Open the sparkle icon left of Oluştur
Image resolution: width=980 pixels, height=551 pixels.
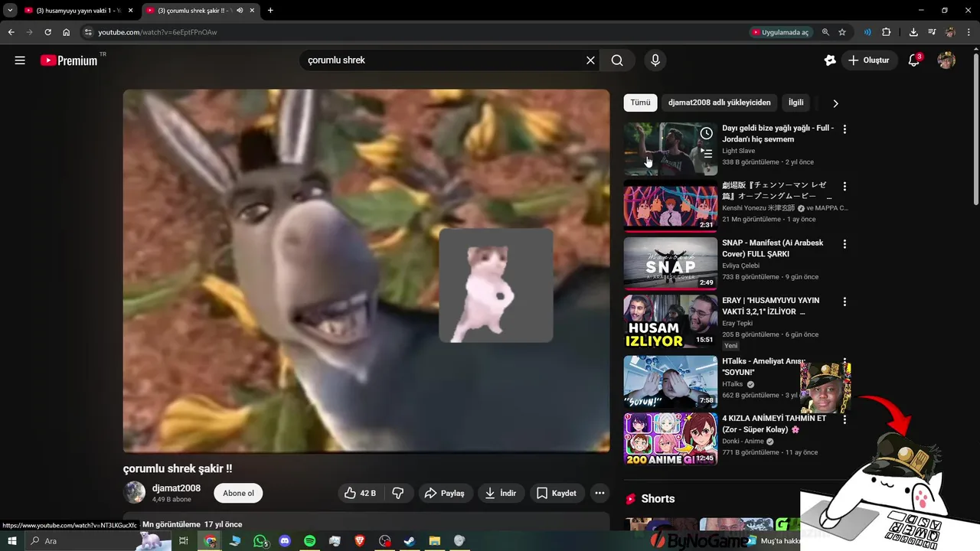pos(829,60)
